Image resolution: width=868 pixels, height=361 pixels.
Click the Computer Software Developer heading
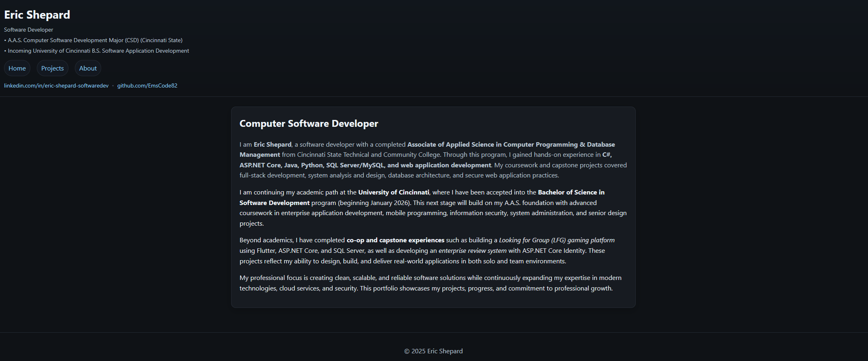pos(309,124)
